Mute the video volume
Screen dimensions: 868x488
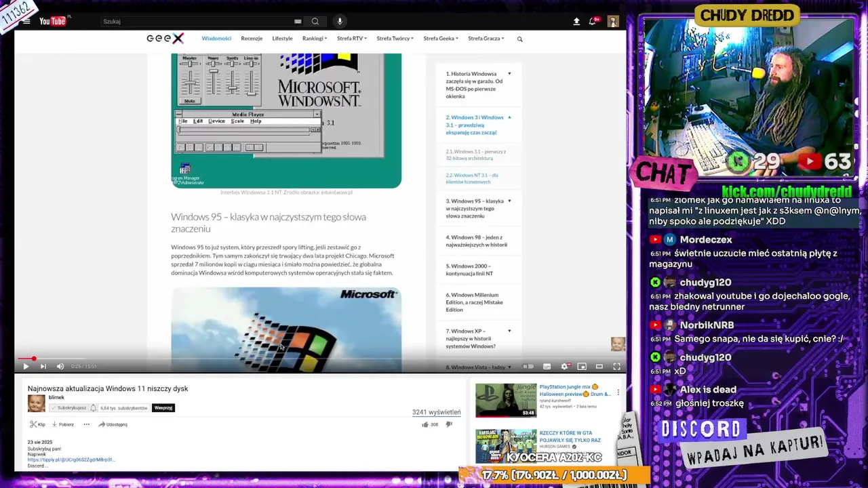tap(60, 367)
